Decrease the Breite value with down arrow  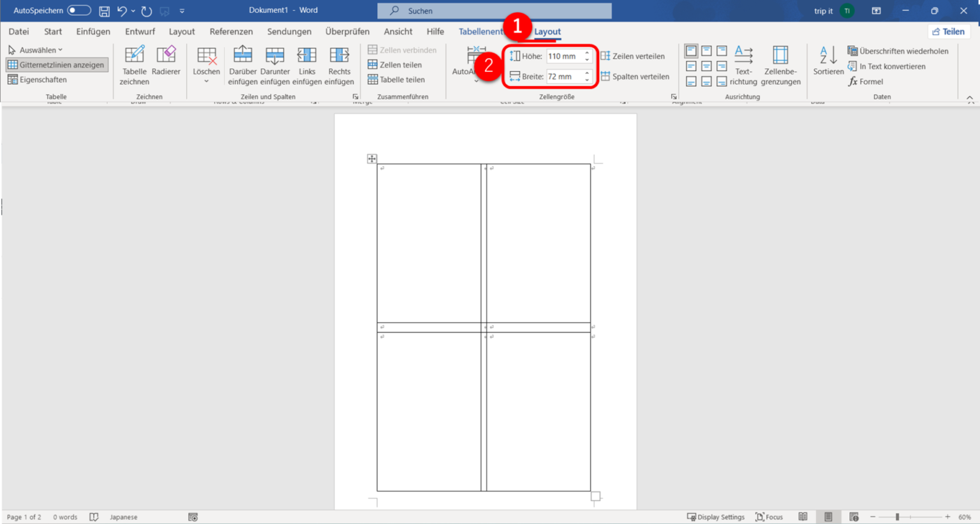(587, 80)
